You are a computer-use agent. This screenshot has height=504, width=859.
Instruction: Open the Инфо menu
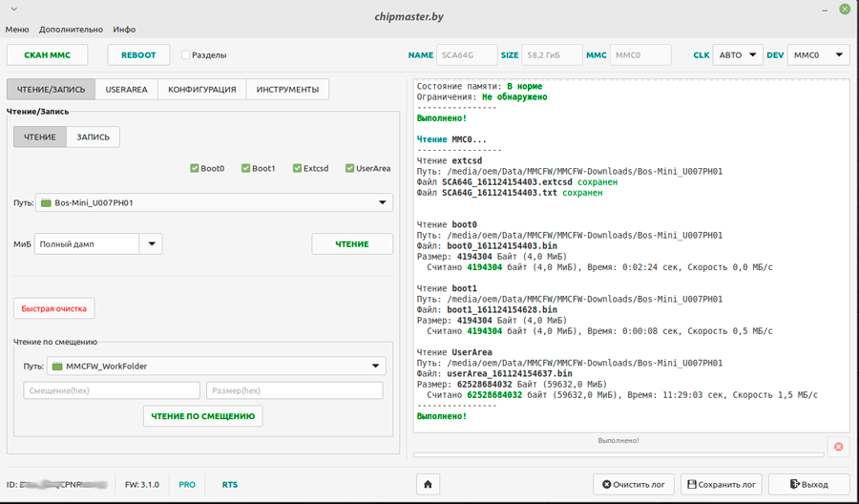point(124,30)
